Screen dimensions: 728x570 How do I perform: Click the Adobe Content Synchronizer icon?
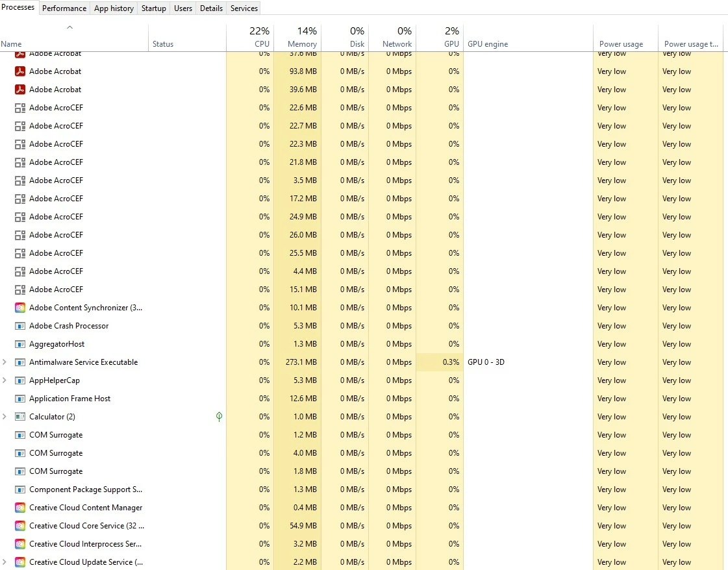click(20, 308)
